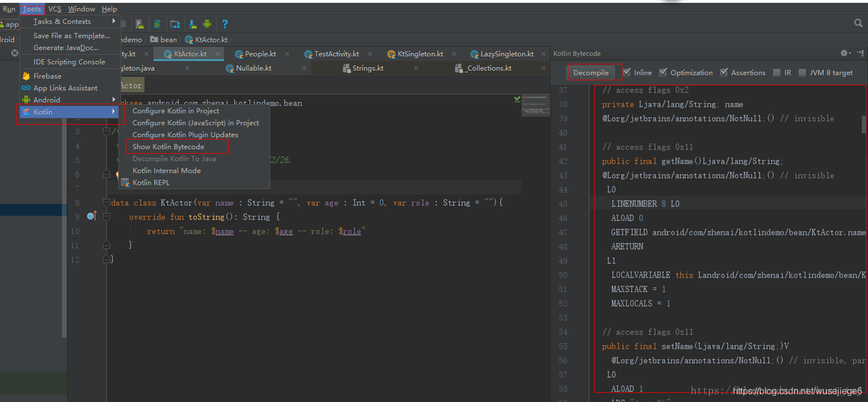Collapse the KtActor class fold marker on line 8
The height and width of the screenshot is (402, 868).
pos(107,202)
